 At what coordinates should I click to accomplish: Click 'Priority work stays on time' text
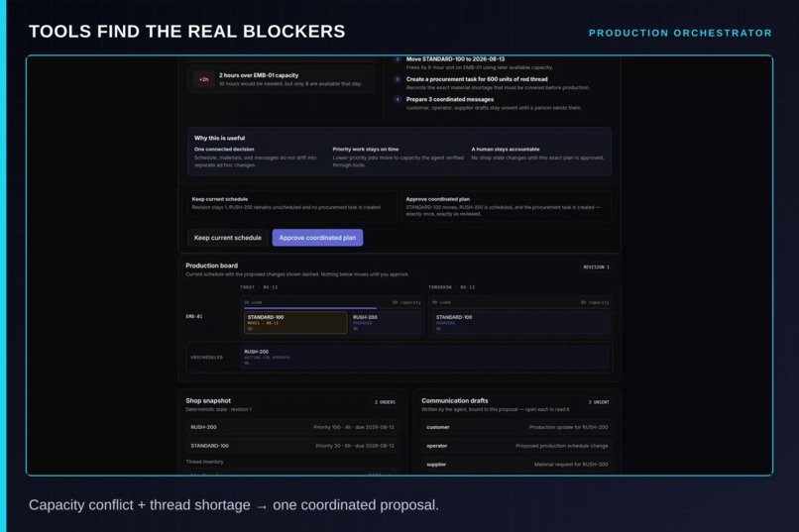pos(366,150)
